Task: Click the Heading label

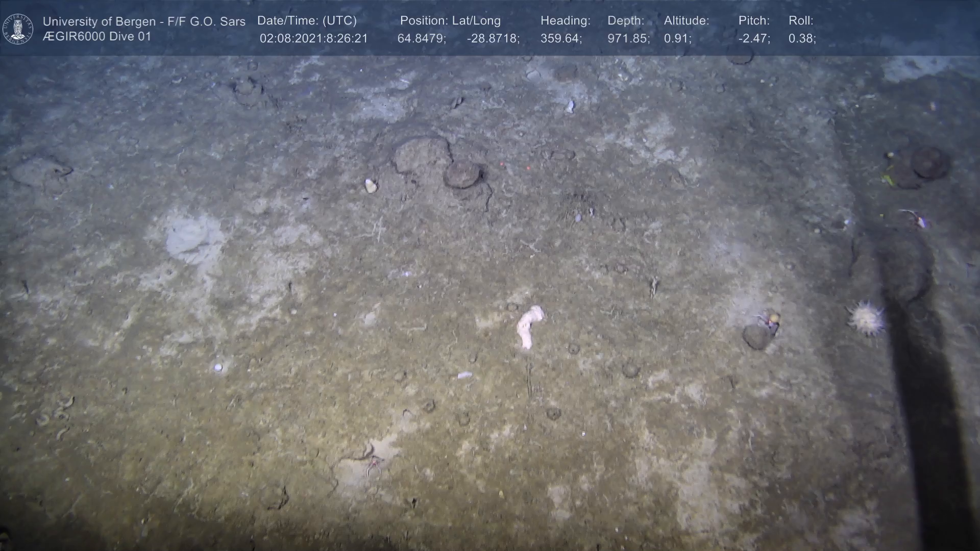Action: pos(565,21)
